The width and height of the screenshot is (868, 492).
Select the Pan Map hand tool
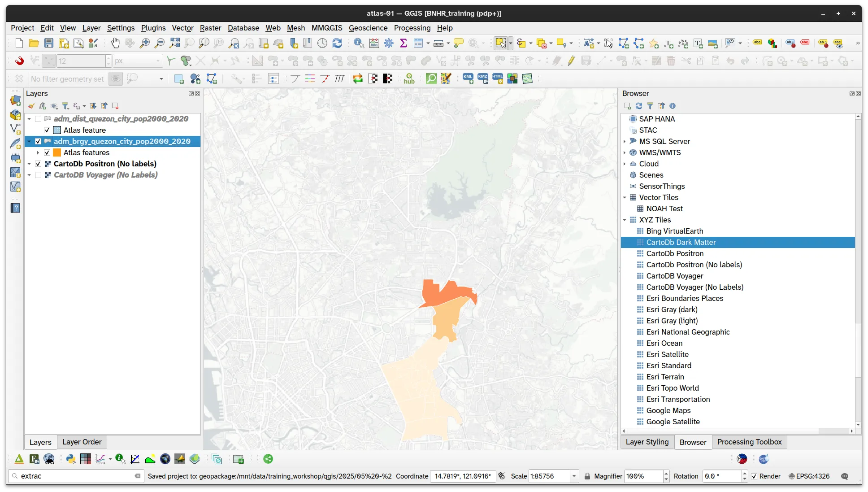coord(115,43)
